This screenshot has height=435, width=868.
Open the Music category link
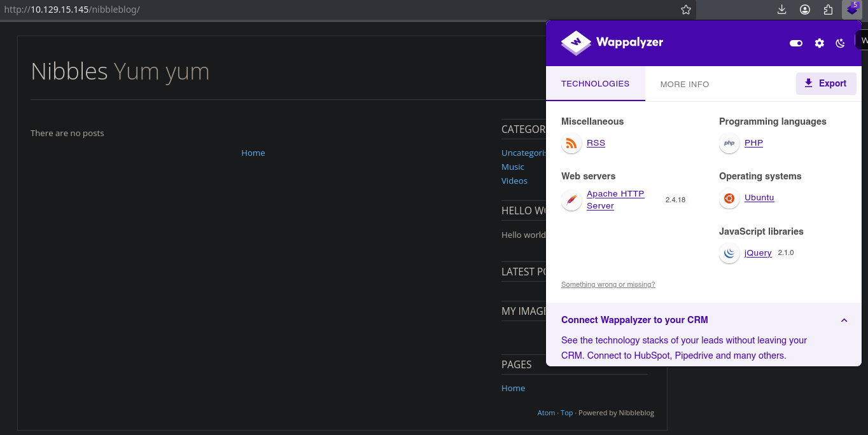[x=512, y=167]
